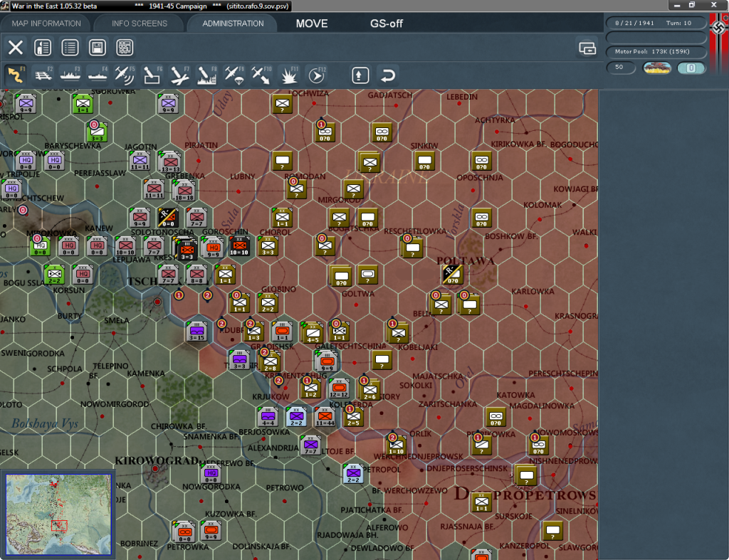Click the date and Turn 10 display
The width and height of the screenshot is (729, 560).
click(656, 23)
